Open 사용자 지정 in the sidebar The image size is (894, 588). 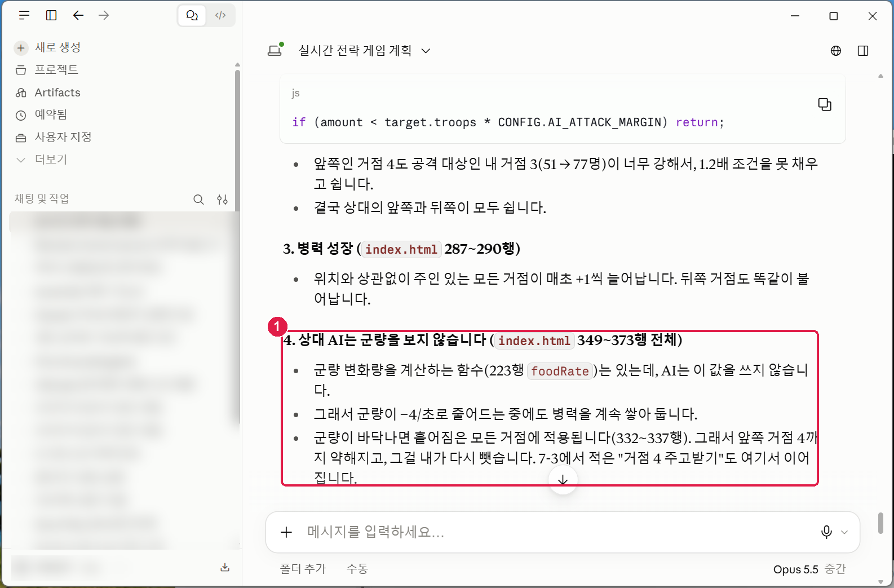[54, 137]
